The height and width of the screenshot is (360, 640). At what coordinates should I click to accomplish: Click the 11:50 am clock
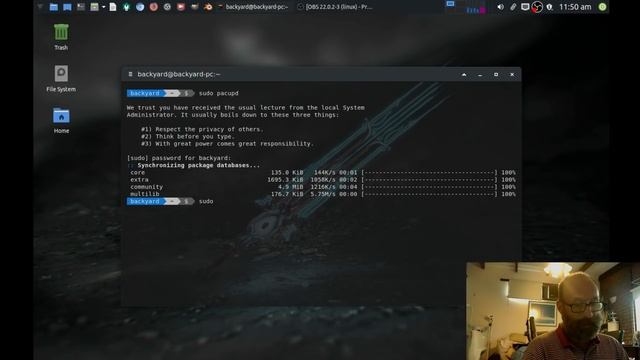(575, 7)
